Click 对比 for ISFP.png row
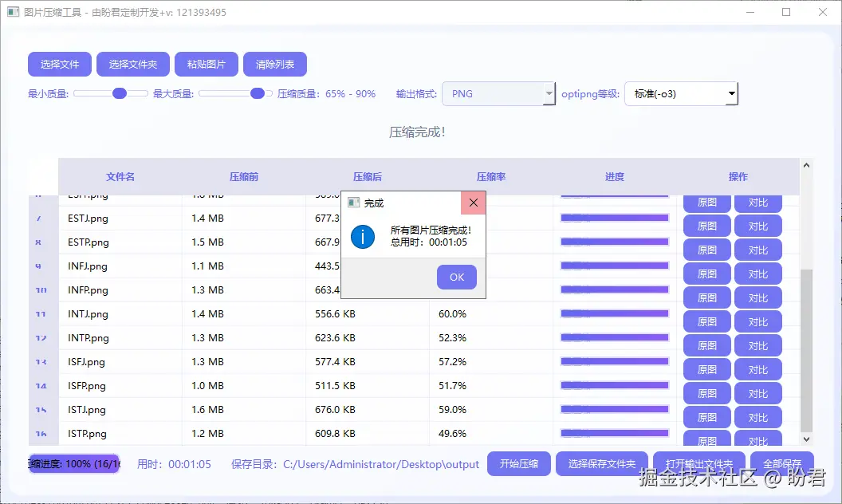Image resolution: width=842 pixels, height=504 pixels. pos(757,393)
